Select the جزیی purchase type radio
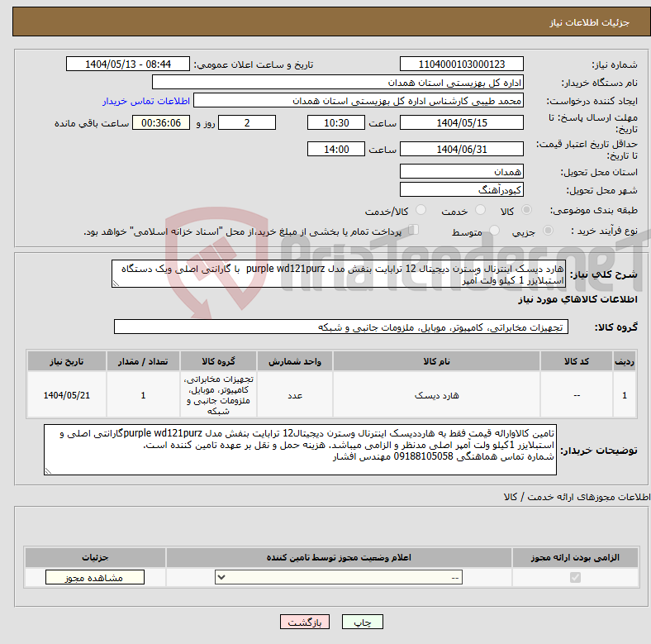Viewport: 651px width, 644px height. pyautogui.click(x=548, y=230)
